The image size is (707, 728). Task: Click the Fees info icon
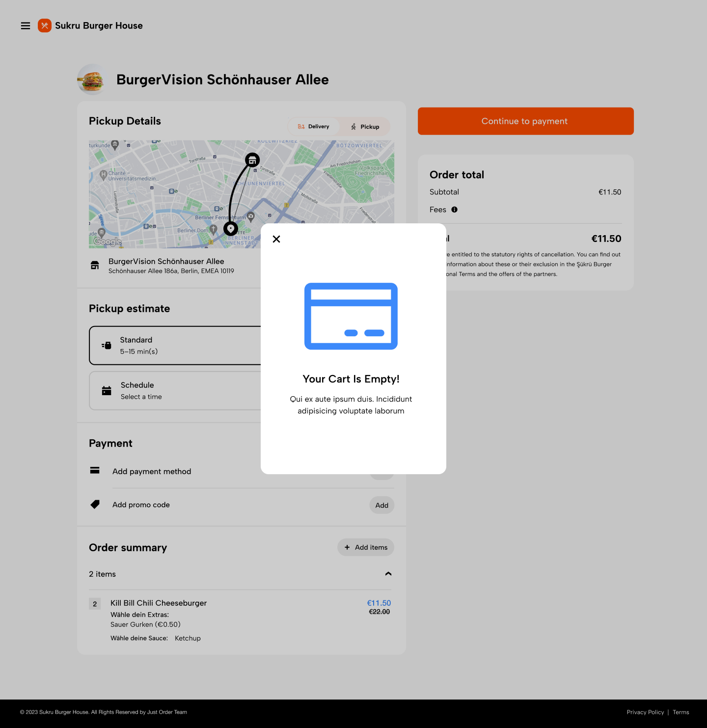click(455, 210)
